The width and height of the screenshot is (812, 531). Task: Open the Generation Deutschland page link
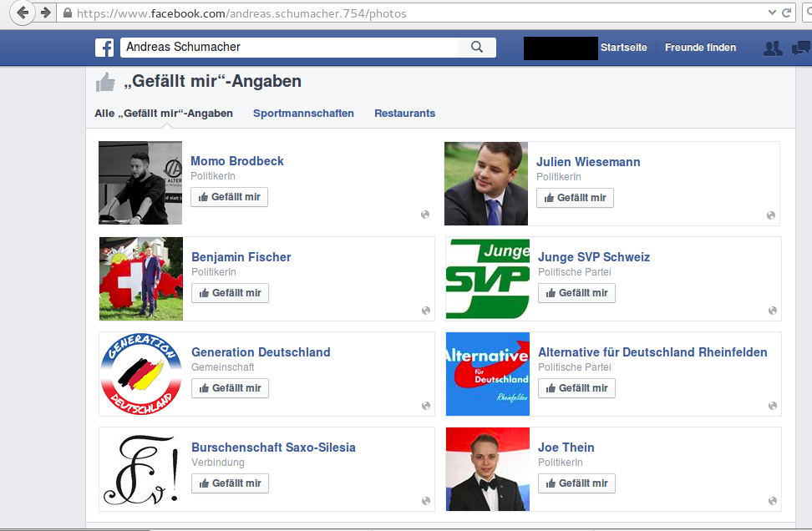pos(261,352)
